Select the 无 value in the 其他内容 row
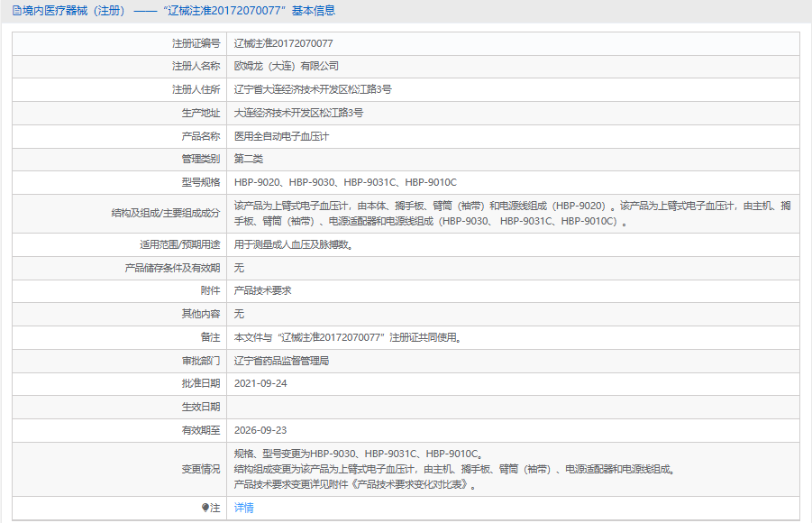The image size is (812, 523). [239, 314]
